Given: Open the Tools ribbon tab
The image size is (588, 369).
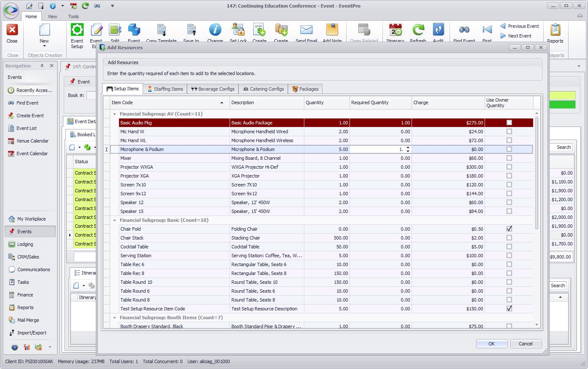Looking at the screenshot, I should click(73, 16).
